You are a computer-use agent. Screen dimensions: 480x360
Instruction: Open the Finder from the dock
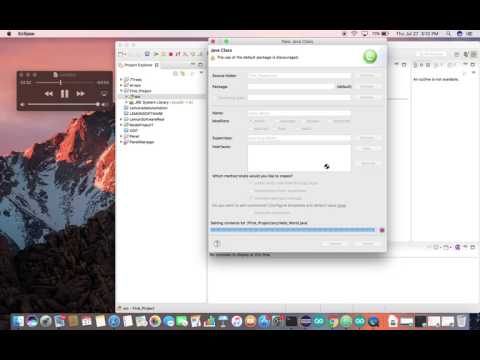18,321
